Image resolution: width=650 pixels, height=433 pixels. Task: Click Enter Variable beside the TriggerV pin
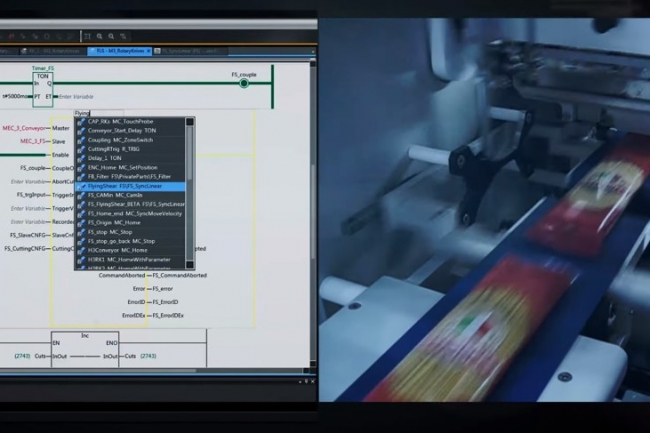point(28,208)
